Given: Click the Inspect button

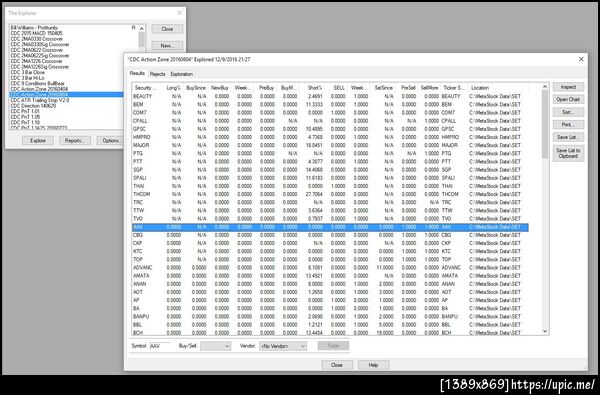Looking at the screenshot, I should [568, 87].
